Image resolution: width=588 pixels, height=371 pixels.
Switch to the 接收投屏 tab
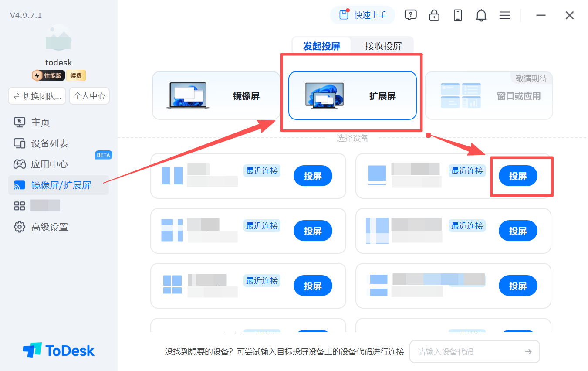pyautogui.click(x=383, y=46)
